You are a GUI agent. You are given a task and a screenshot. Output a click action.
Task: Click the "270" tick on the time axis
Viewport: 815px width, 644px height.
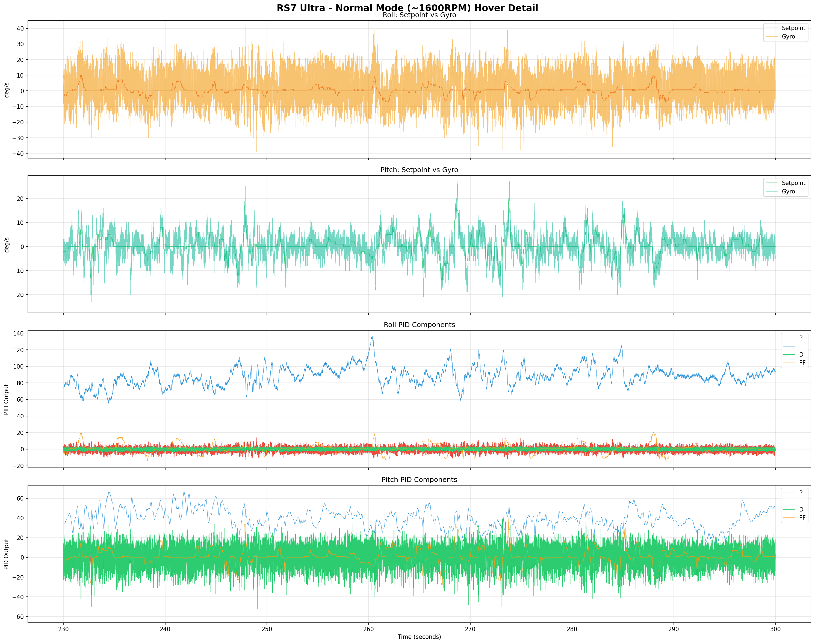(470, 629)
